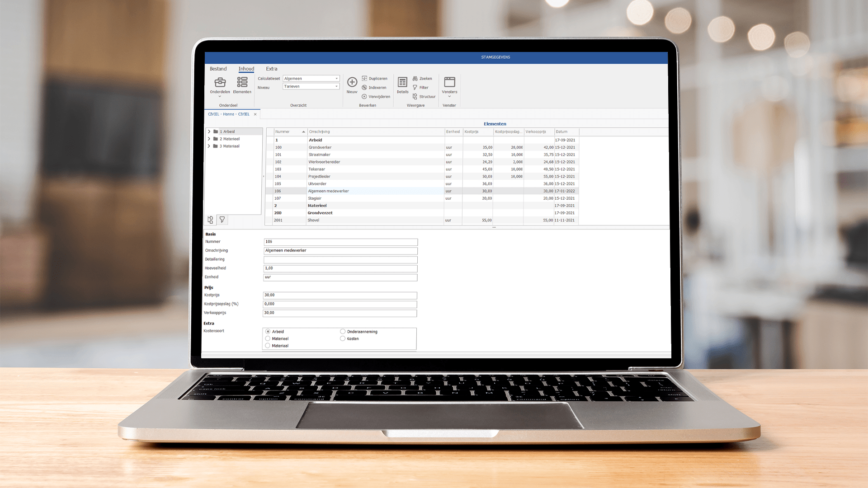Screen dimensions: 868x488
Task: Sort by the Nummer column arrow
Action: (x=303, y=132)
